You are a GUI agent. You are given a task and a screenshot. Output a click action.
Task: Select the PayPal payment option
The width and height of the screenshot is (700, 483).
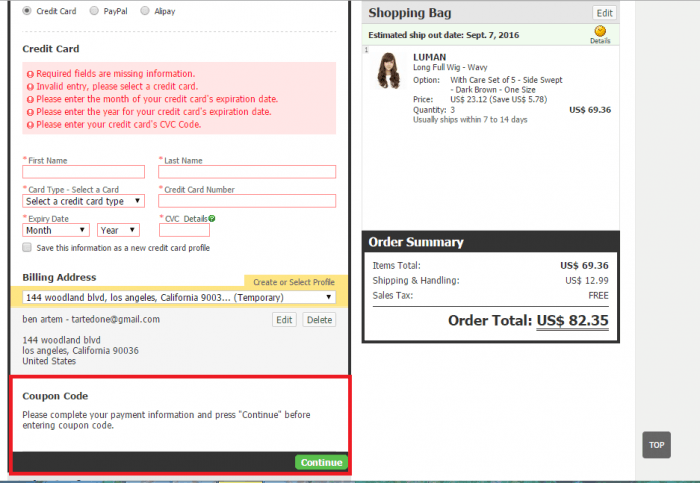click(x=94, y=11)
